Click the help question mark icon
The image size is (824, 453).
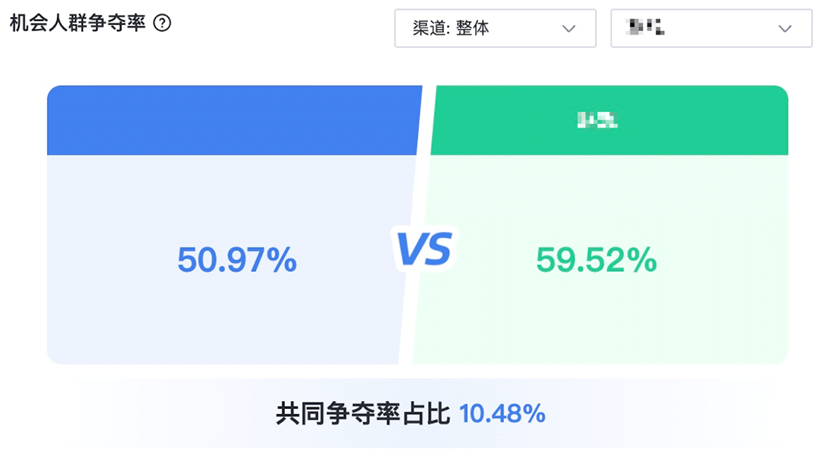[162, 23]
